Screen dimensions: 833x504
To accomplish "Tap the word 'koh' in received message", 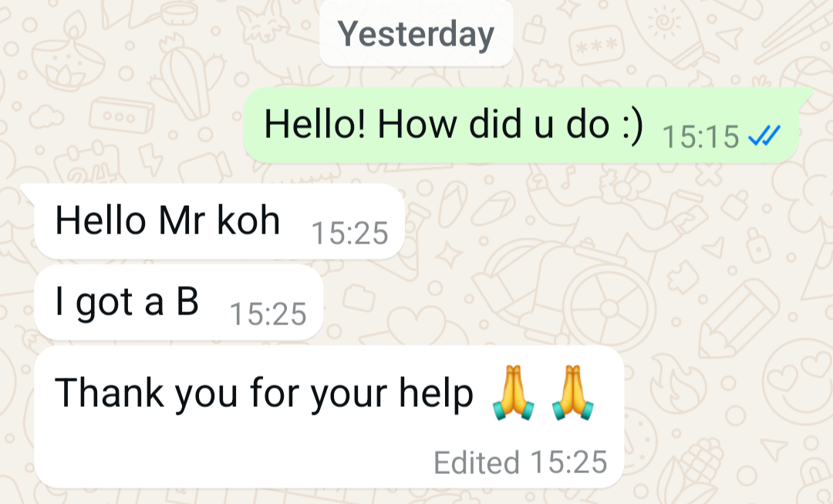I will (x=248, y=220).
